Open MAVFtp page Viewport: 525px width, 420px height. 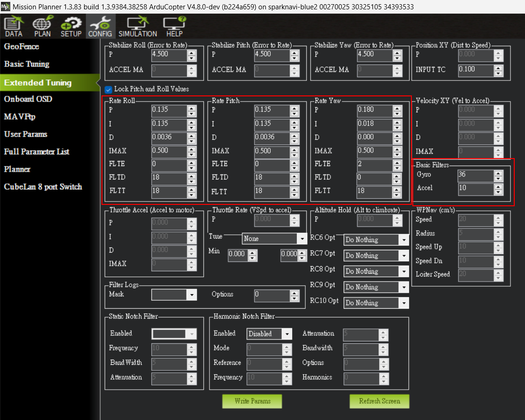(x=20, y=116)
